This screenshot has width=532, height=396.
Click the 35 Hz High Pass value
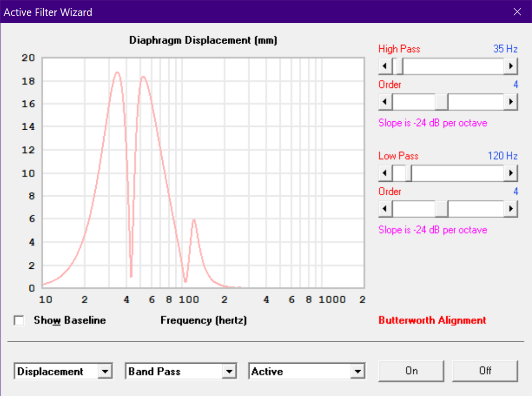[505, 49]
